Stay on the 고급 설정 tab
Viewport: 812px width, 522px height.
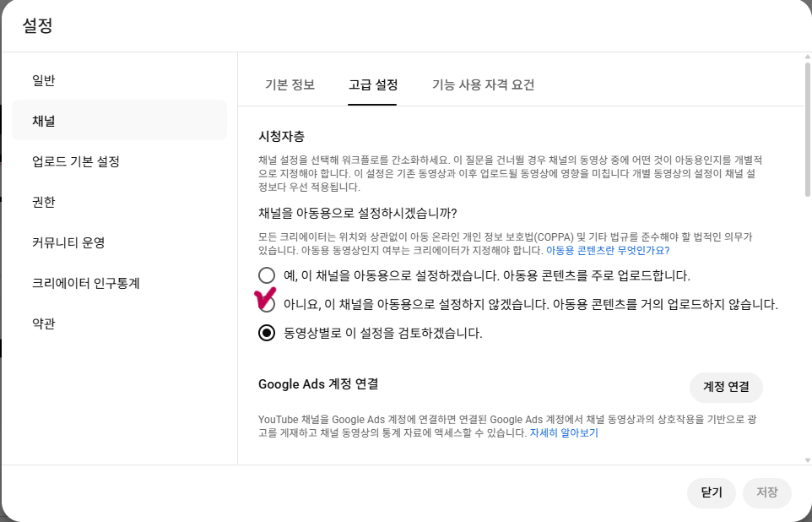[x=372, y=84]
